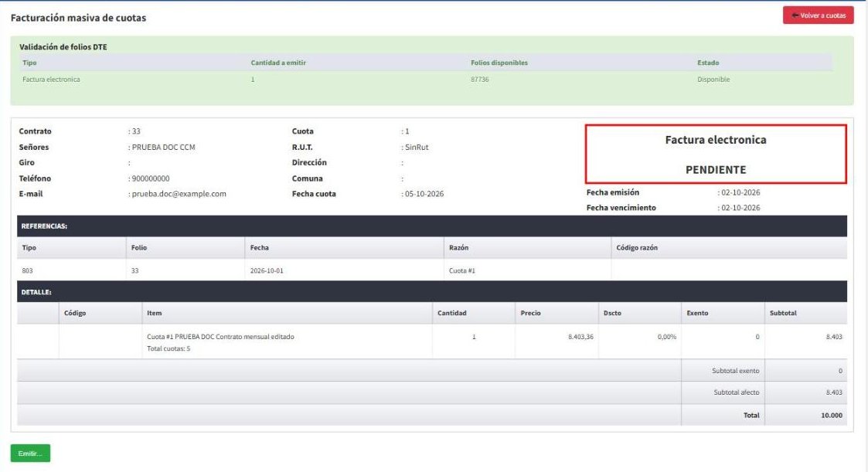Click the PENDIENTE status text

(x=716, y=170)
